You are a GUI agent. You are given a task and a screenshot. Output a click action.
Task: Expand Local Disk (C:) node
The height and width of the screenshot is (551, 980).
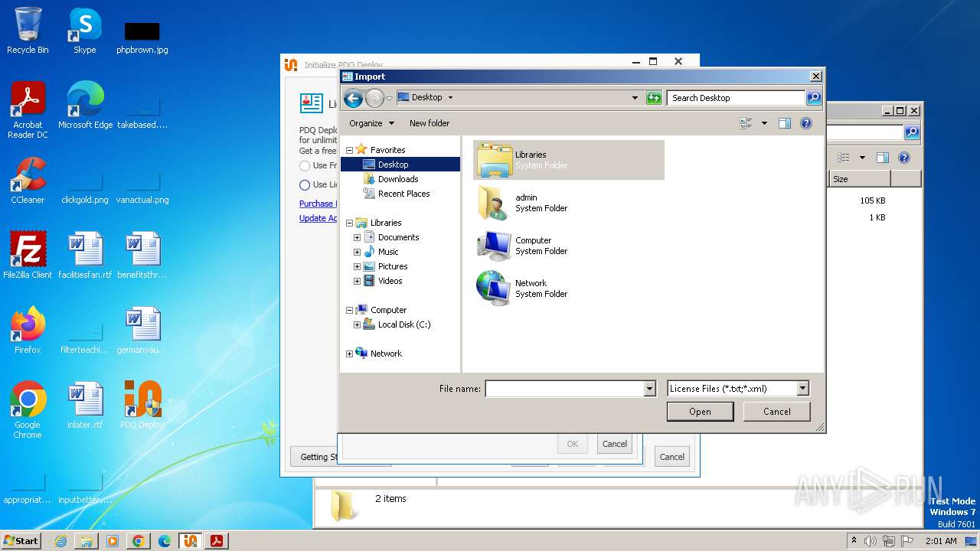357,324
